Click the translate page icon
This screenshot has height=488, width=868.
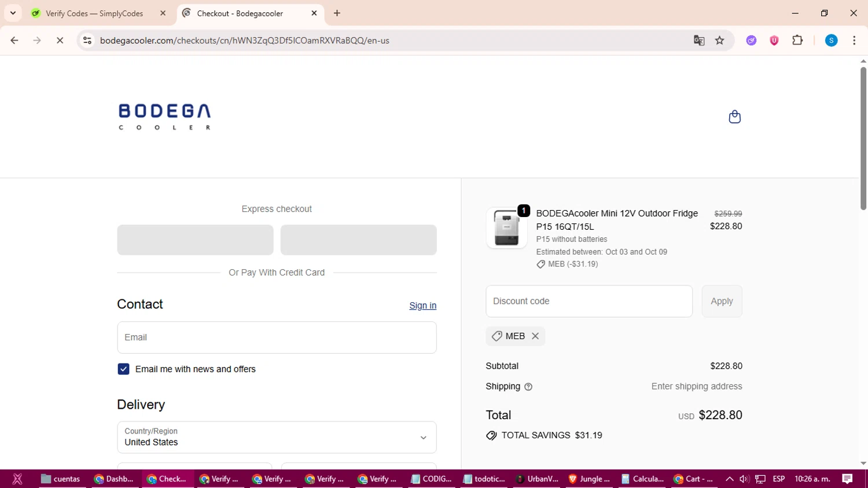(x=699, y=41)
